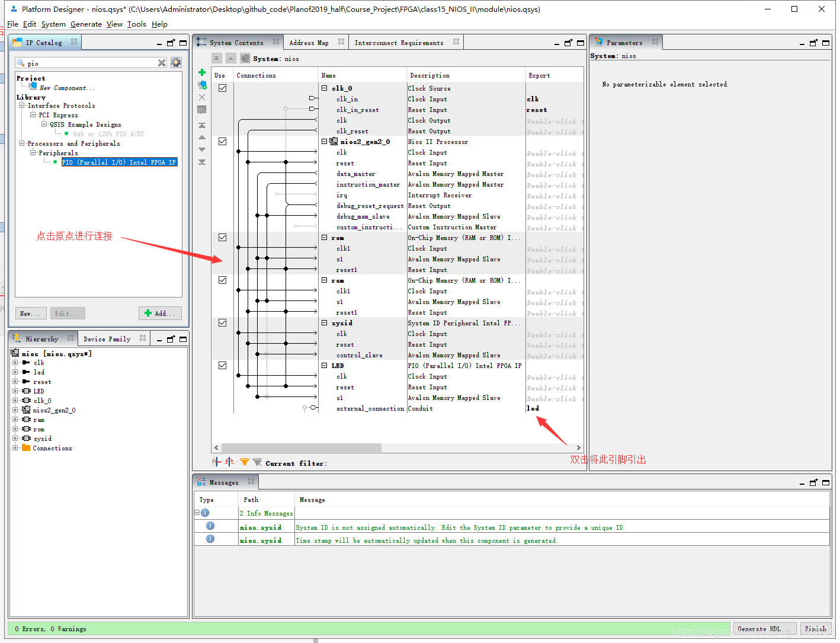Uncheck the Use box for sysid
The image size is (840, 643).
(x=222, y=322)
